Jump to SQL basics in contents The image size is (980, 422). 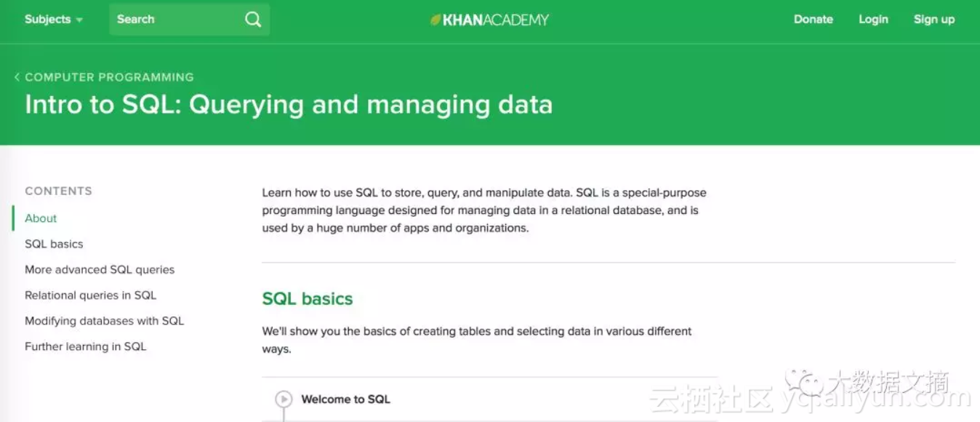[54, 244]
